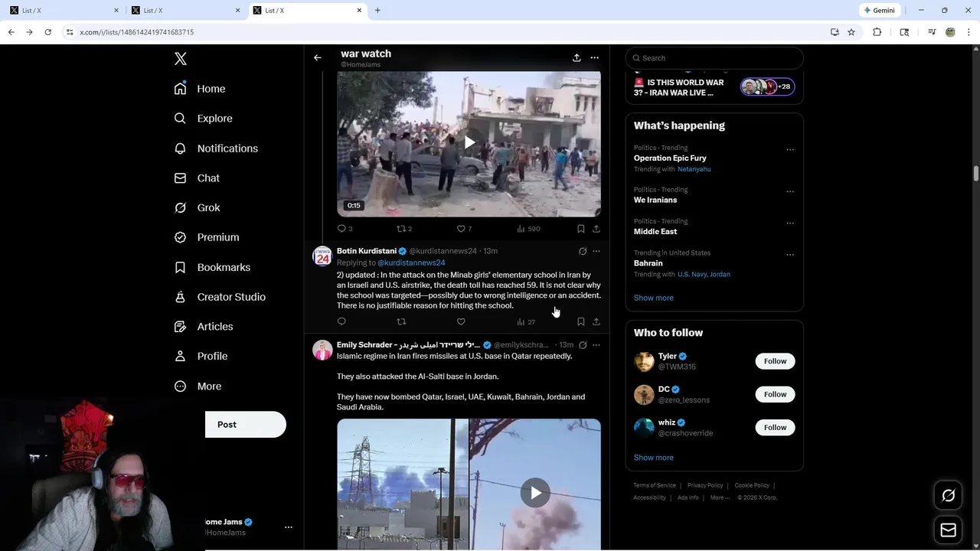Open @kurdistannews24 reply-to link
This screenshot has height=551, width=980.
[x=411, y=262]
